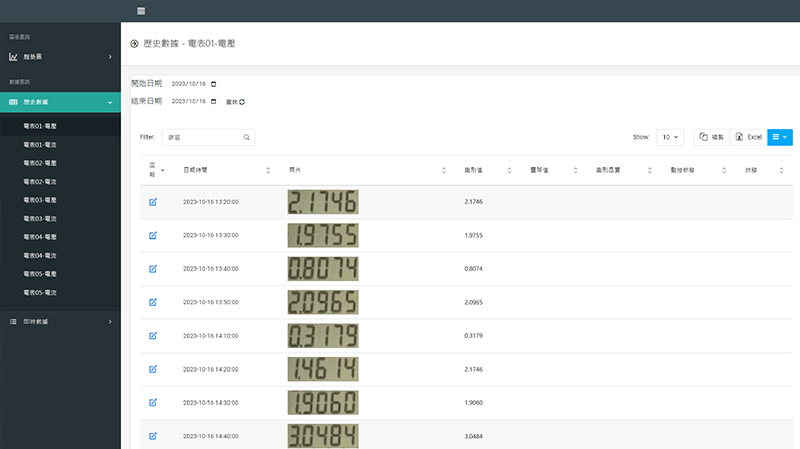Viewport: 800px width, 449px height.
Task: Click timestamp 2023-10-16 14:10:00
Action: [211, 336]
